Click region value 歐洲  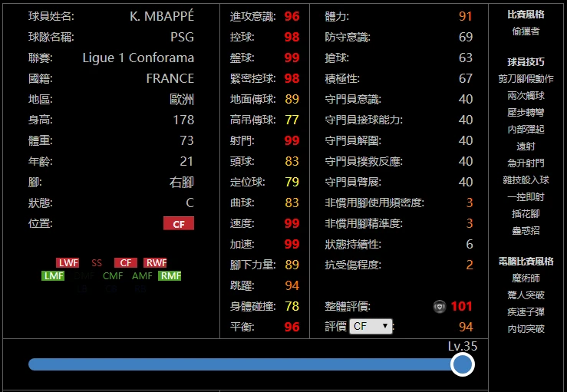[182, 100]
